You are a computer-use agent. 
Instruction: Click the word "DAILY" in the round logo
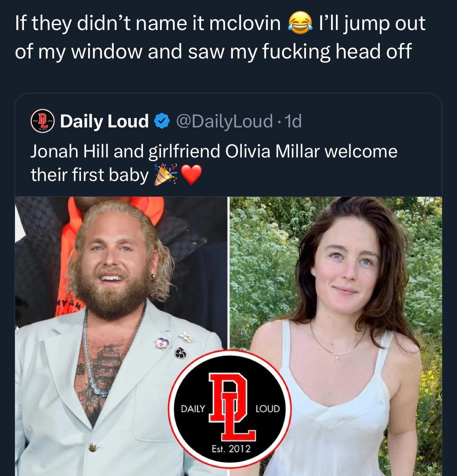click(193, 409)
